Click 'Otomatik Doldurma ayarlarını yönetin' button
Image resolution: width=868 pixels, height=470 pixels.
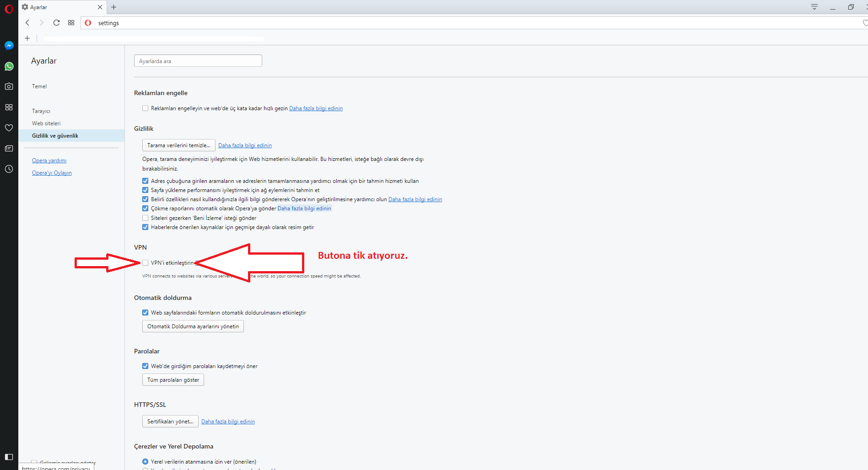[193, 326]
